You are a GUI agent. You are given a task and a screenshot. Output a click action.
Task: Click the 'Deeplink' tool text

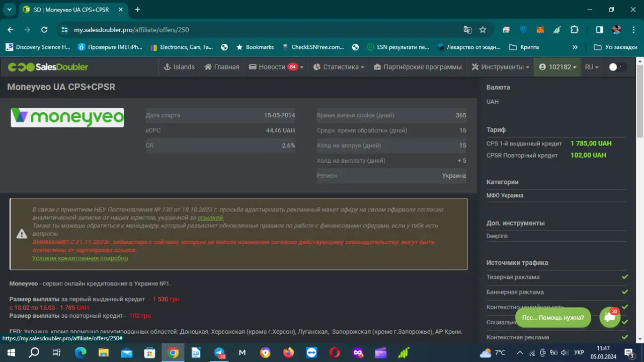(497, 236)
